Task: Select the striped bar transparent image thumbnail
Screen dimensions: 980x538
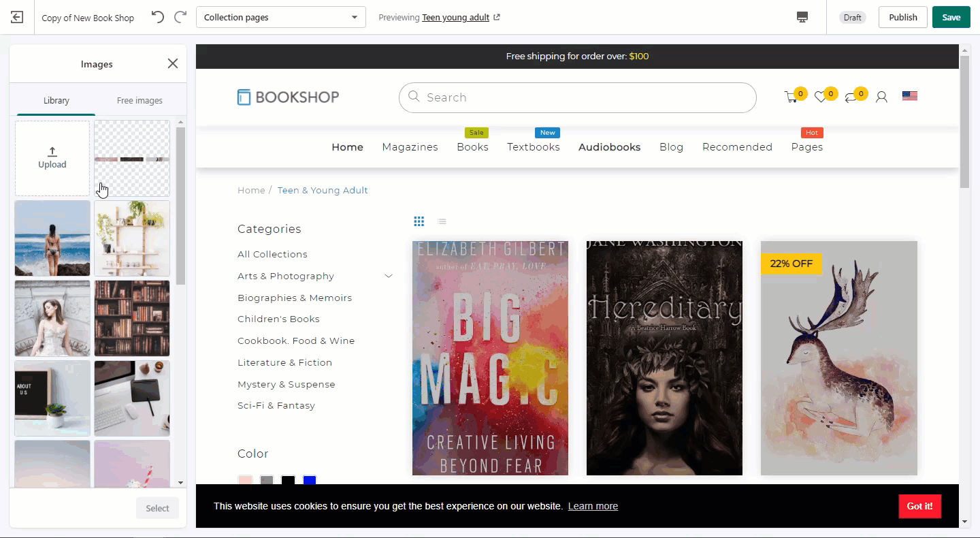Action: [x=132, y=158]
